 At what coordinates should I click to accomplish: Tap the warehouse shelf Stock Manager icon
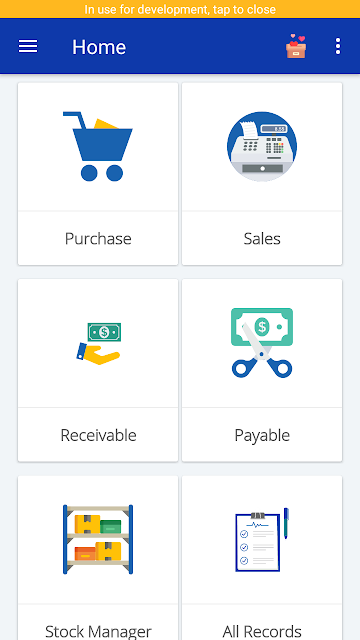(98, 539)
